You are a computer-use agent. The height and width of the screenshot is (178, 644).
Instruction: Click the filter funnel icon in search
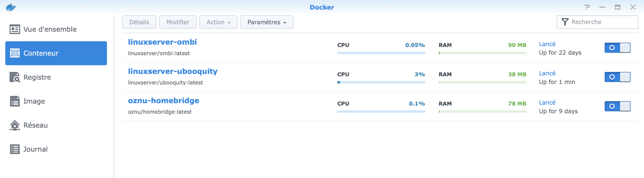coord(565,22)
